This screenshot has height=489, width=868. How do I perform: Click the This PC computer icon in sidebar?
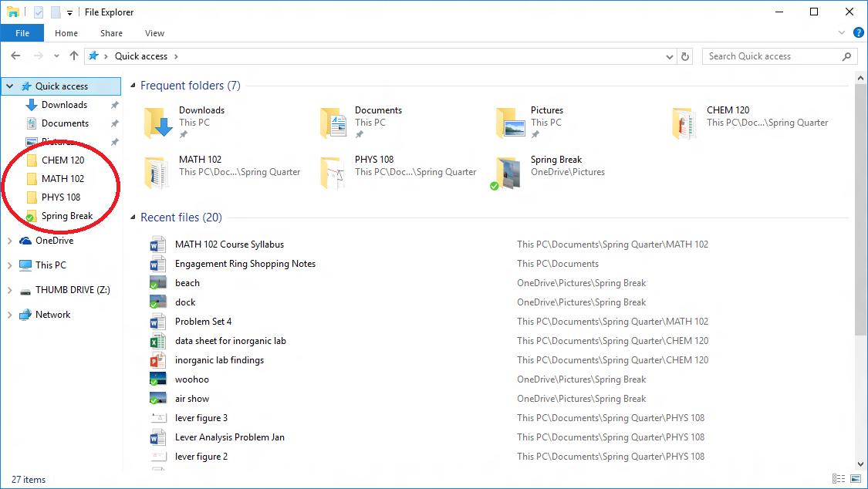[x=25, y=265]
